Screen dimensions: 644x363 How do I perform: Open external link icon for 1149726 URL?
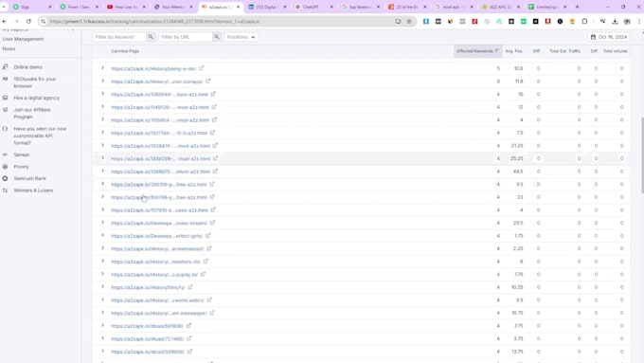click(214, 107)
